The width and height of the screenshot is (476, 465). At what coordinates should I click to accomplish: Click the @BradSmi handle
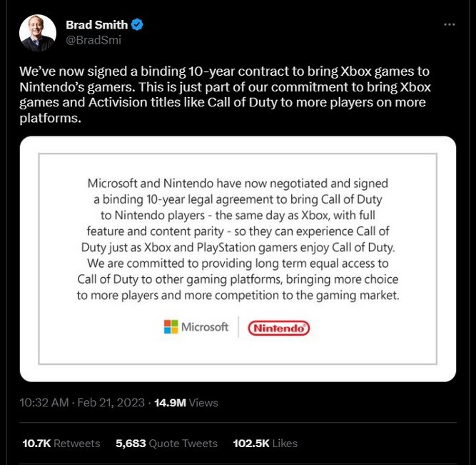click(93, 40)
